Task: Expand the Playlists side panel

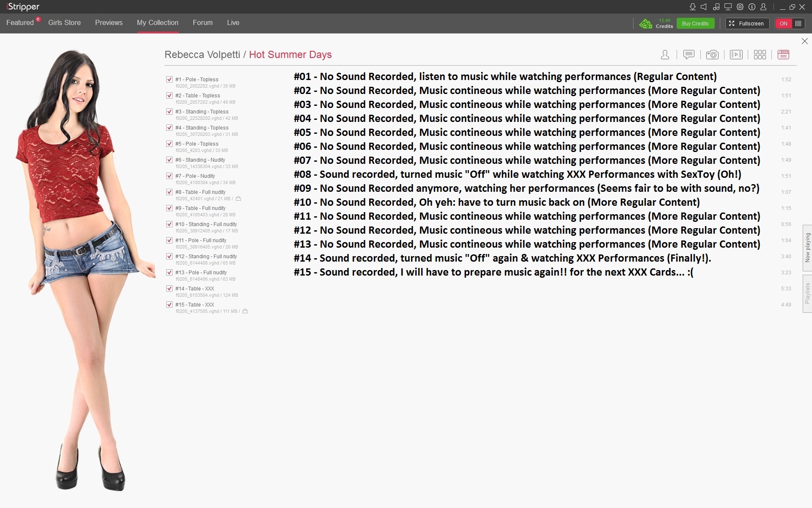Action: (x=807, y=293)
